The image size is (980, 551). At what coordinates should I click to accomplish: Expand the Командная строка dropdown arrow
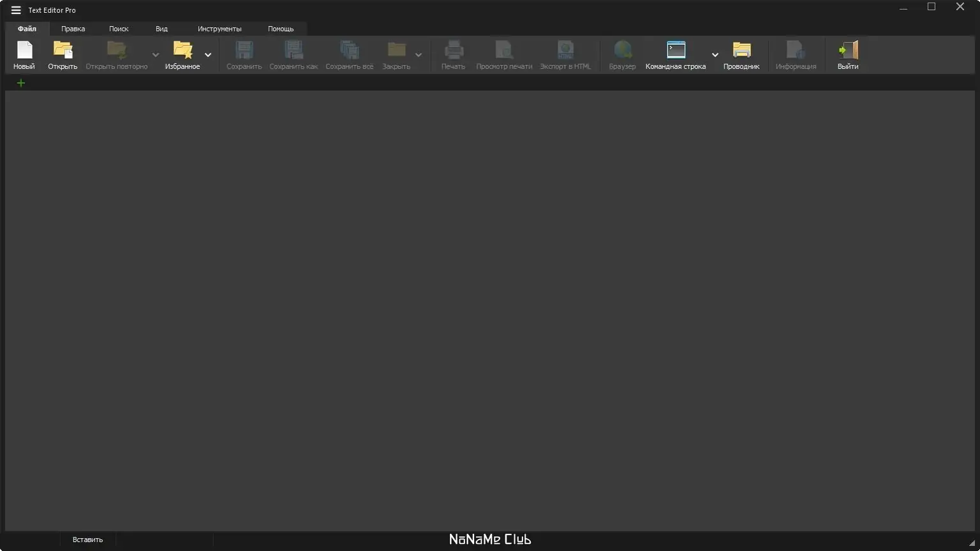pos(715,55)
